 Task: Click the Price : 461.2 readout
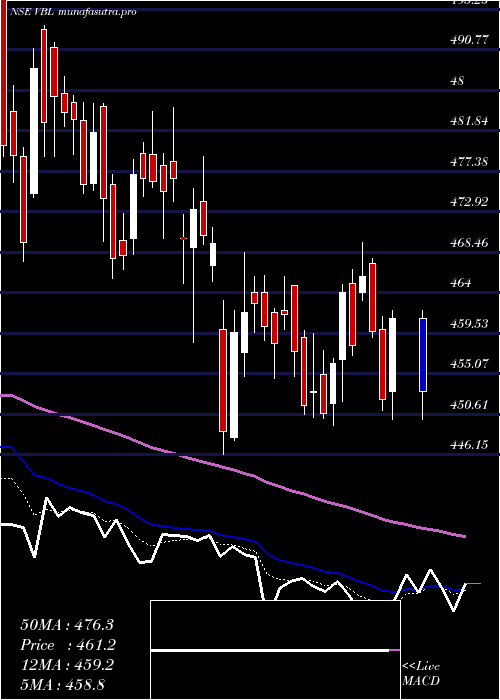coord(68,645)
